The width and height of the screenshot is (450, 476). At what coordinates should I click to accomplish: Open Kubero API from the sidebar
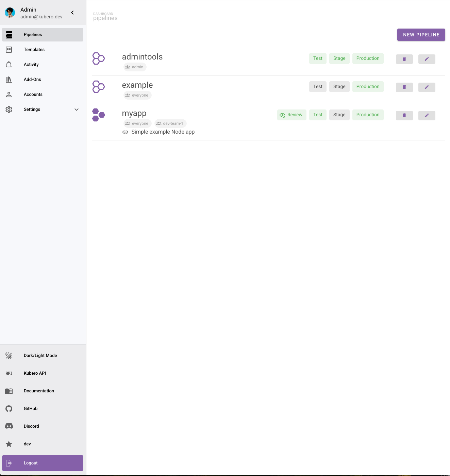pyautogui.click(x=35, y=373)
